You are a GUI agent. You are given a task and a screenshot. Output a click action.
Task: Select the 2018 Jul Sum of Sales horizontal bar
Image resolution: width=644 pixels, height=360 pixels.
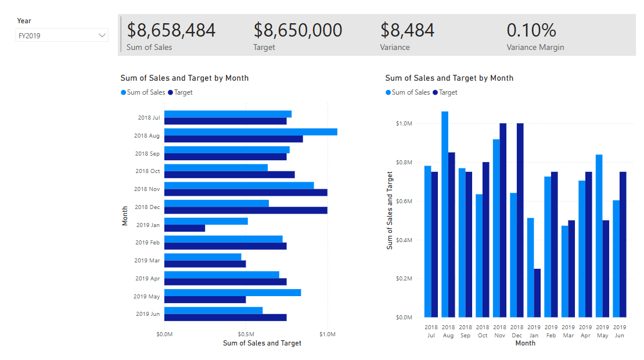[x=228, y=114]
